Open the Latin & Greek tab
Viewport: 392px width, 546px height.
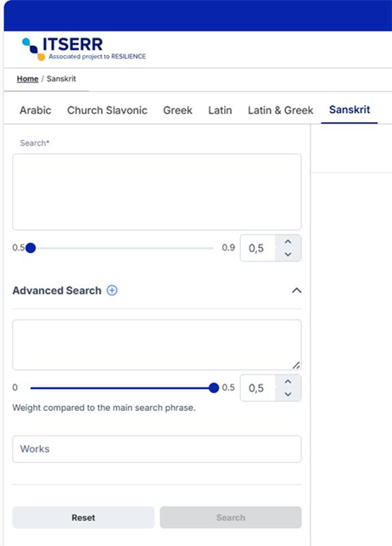pos(280,110)
